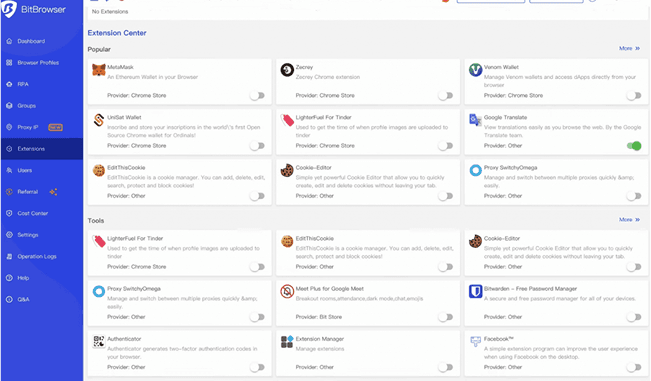Viewport: 651px width, 381px height.
Task: Click the Google Translate icon
Action: tap(475, 120)
